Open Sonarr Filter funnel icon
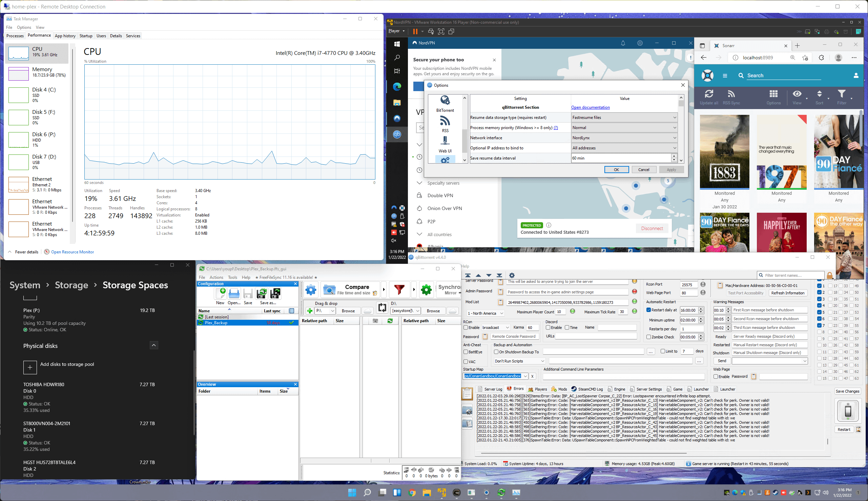The image size is (868, 501). pyautogui.click(x=841, y=94)
